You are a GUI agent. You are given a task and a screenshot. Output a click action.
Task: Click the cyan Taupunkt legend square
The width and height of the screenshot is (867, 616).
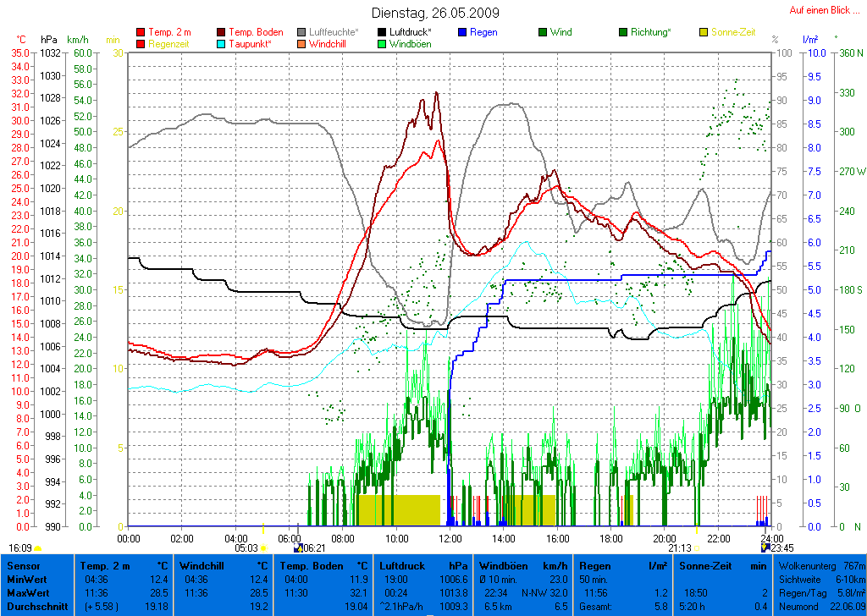tap(222, 44)
